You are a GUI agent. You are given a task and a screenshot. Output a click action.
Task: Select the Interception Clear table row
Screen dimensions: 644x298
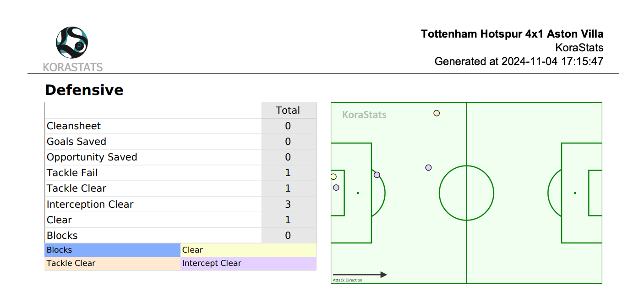coord(180,204)
